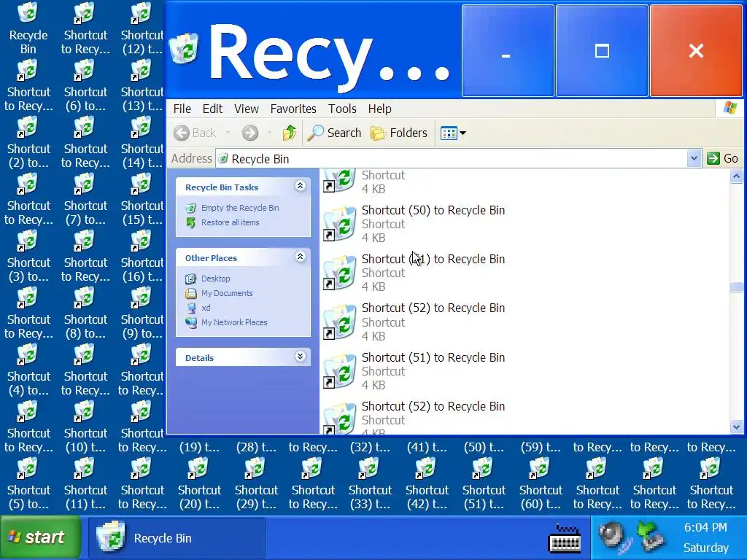
Task: Open the View menu
Action: click(x=247, y=109)
